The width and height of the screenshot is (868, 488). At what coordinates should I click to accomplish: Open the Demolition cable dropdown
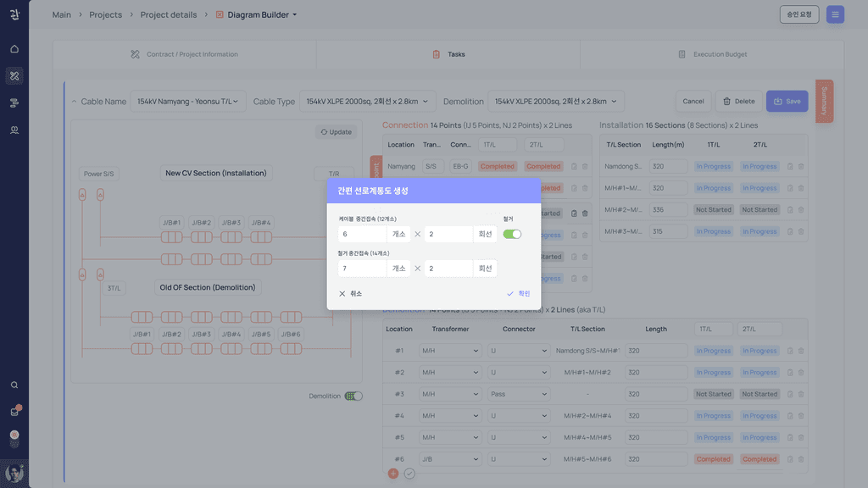pos(556,102)
